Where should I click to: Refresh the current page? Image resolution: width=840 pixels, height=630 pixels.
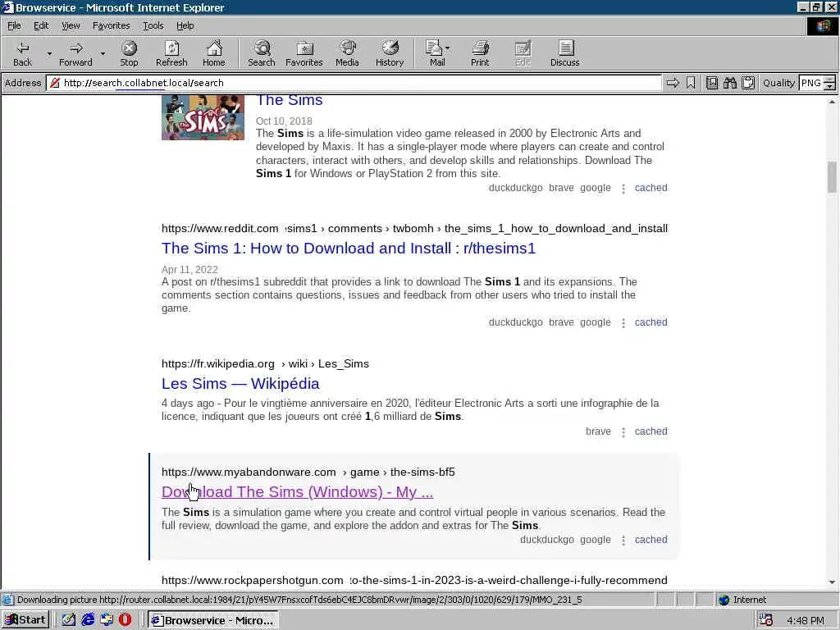(171, 53)
